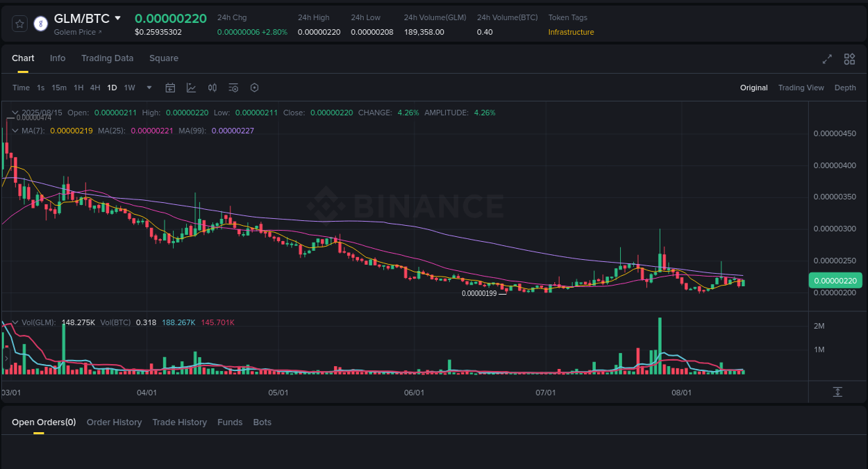Switch to the Trading Data tab
Screen dimensions: 868x469
pyautogui.click(x=108, y=58)
